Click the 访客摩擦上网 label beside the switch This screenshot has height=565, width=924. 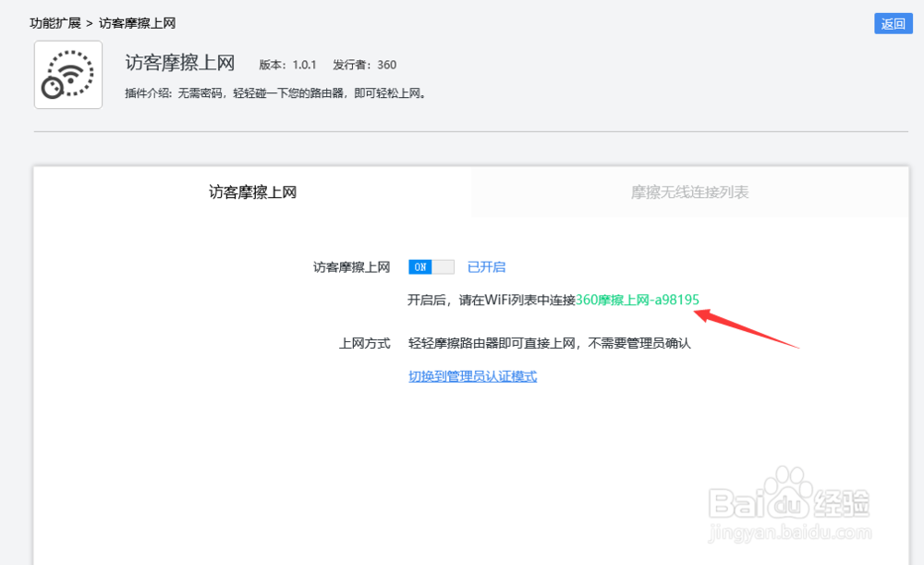pyautogui.click(x=351, y=267)
